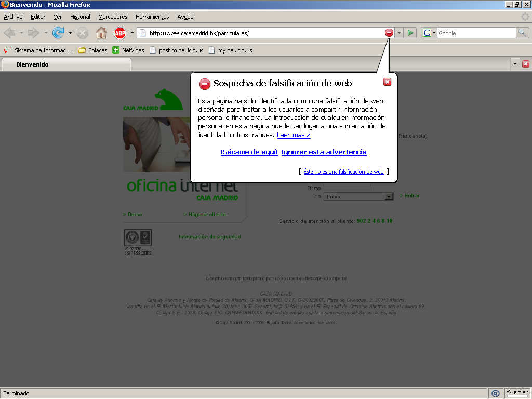Expand the address bar history dropdown

pos(399,33)
